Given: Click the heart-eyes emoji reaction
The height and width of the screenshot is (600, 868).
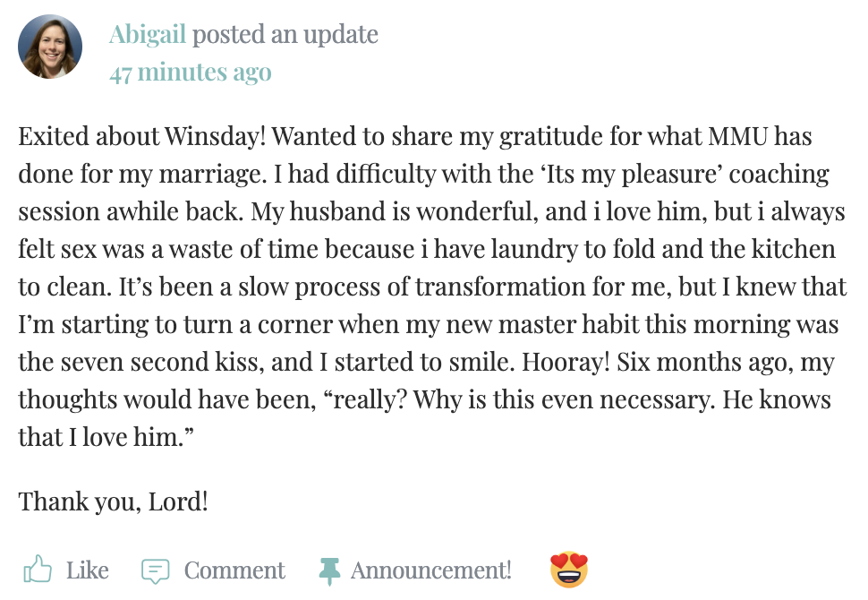Looking at the screenshot, I should tap(569, 570).
